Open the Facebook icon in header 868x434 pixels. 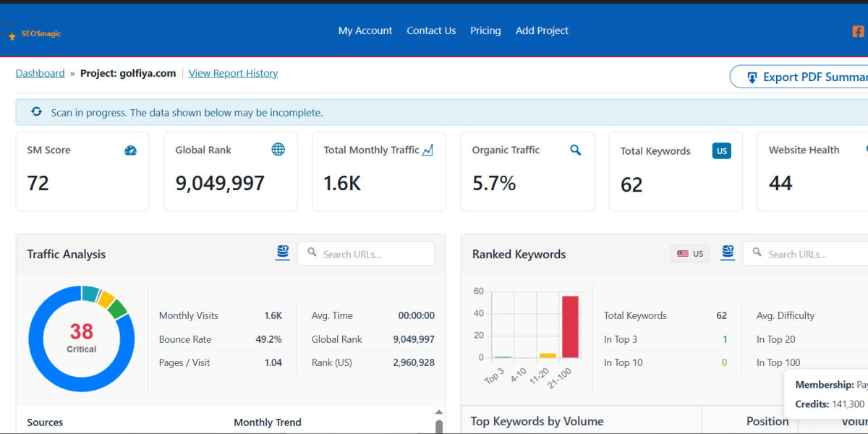[858, 31]
